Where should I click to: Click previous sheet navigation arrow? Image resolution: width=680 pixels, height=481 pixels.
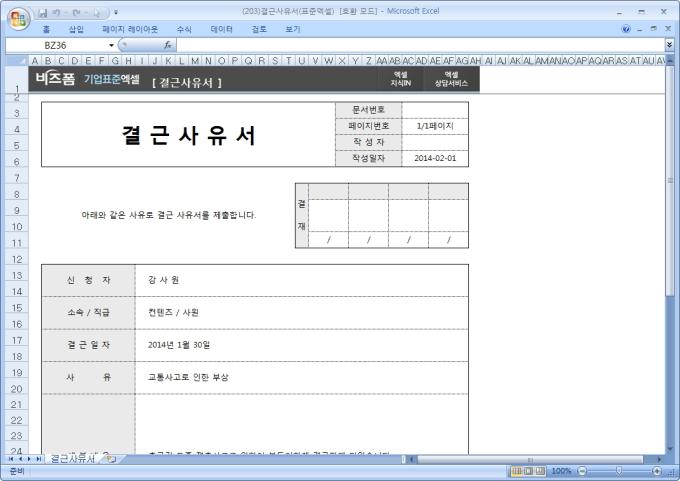coord(20,458)
